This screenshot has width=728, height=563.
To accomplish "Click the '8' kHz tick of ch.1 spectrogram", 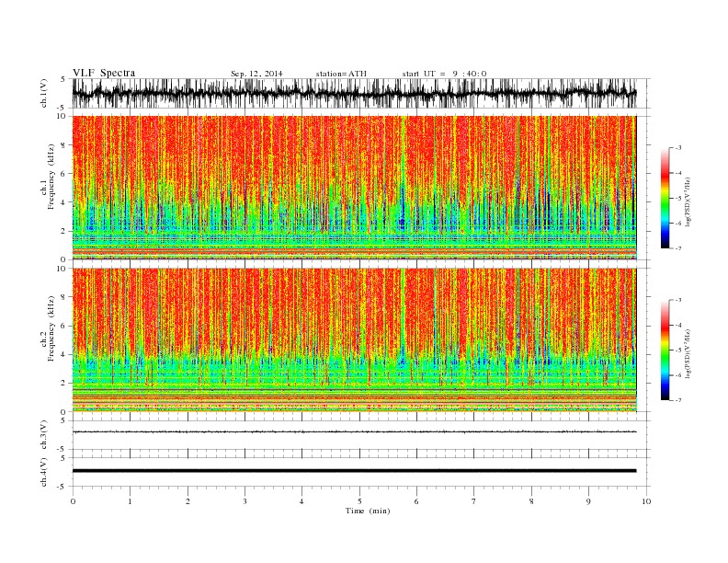I will (x=64, y=145).
